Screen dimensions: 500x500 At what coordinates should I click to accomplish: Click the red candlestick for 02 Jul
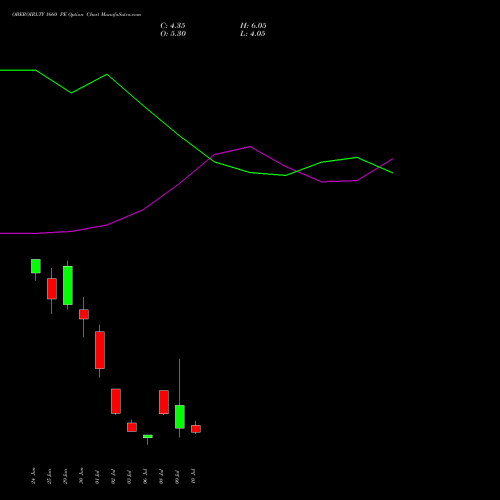(116, 401)
